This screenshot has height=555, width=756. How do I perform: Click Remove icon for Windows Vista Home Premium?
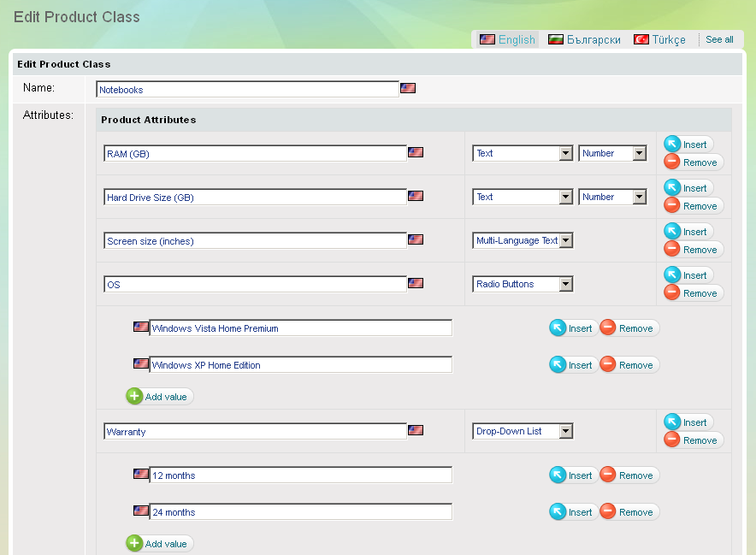click(608, 328)
